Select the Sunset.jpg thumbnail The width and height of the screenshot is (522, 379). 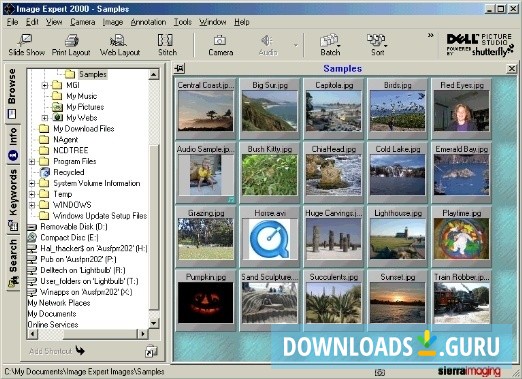398,301
